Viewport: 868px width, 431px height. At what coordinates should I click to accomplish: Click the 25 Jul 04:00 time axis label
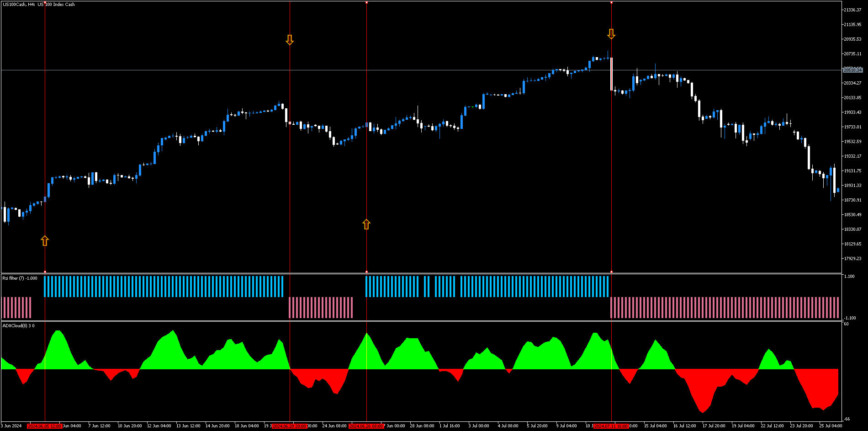831,426
